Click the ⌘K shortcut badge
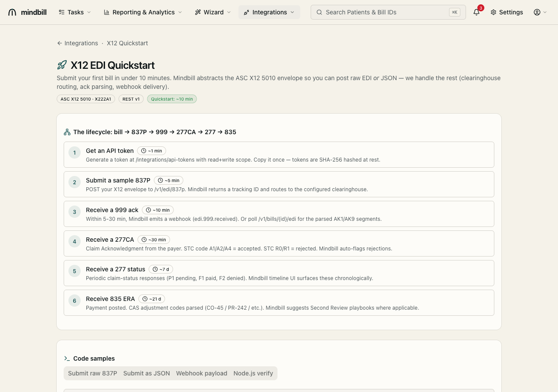Viewport: 558px width, 392px height. click(x=455, y=12)
